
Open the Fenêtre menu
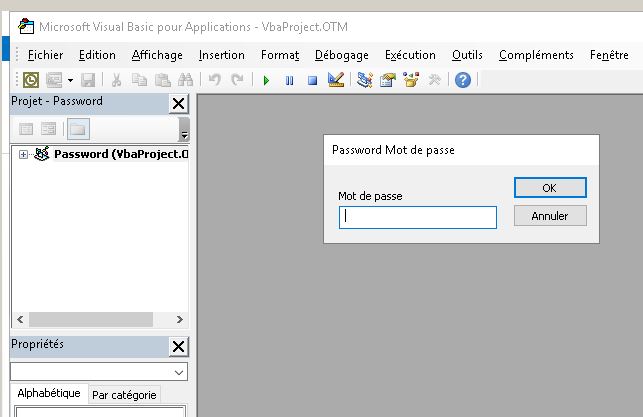click(x=609, y=55)
